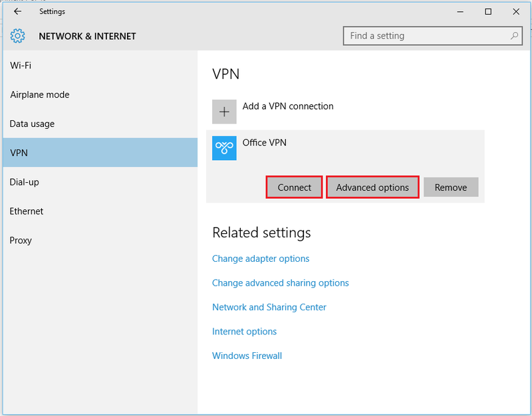Open Airplane mode settings

[100, 94]
